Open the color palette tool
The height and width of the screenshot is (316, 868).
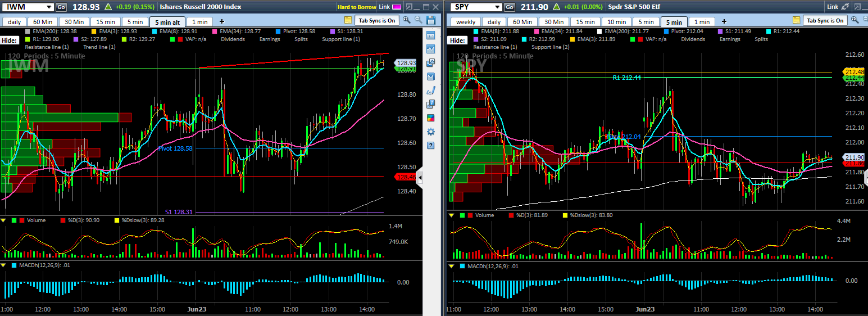(x=431, y=118)
